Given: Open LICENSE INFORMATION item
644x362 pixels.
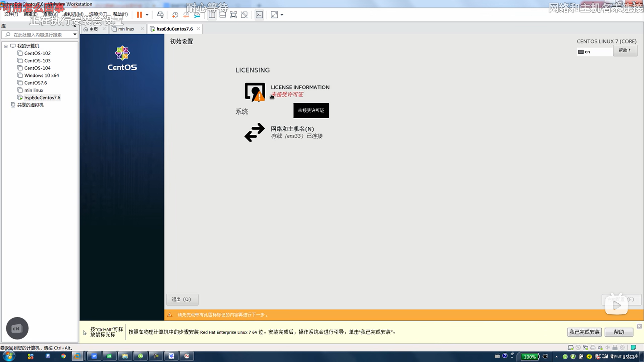Looking at the screenshot, I should (x=287, y=91).
